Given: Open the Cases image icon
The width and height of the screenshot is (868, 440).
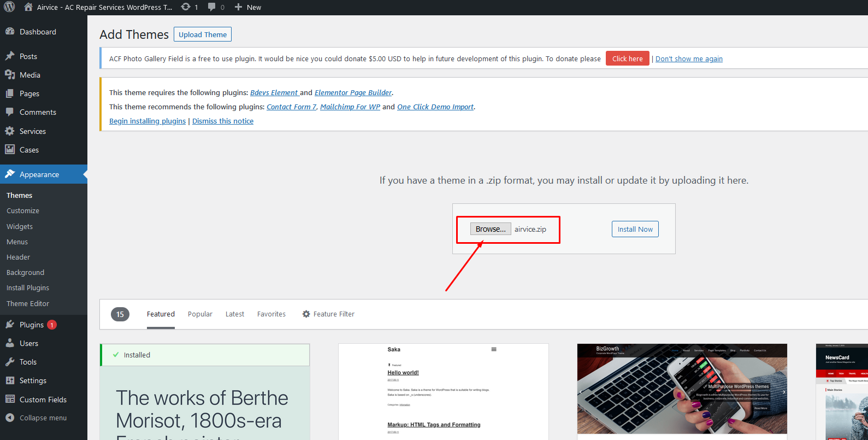Looking at the screenshot, I should click(10, 150).
